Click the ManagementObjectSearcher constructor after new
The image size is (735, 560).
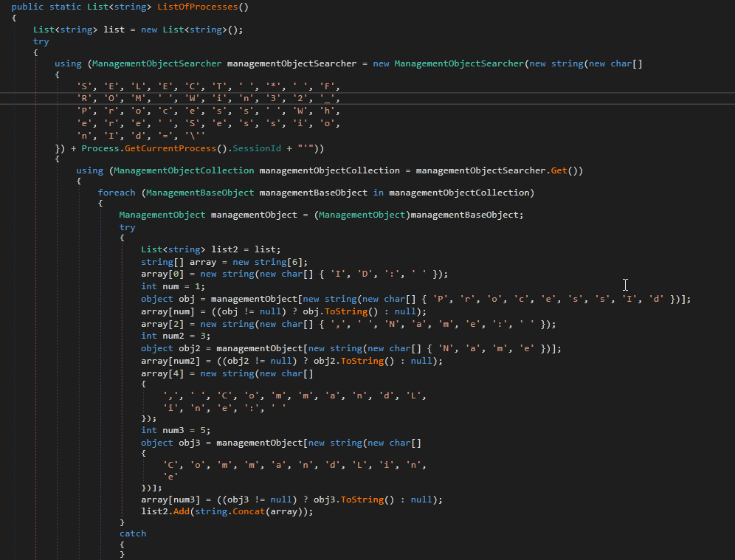(x=458, y=63)
